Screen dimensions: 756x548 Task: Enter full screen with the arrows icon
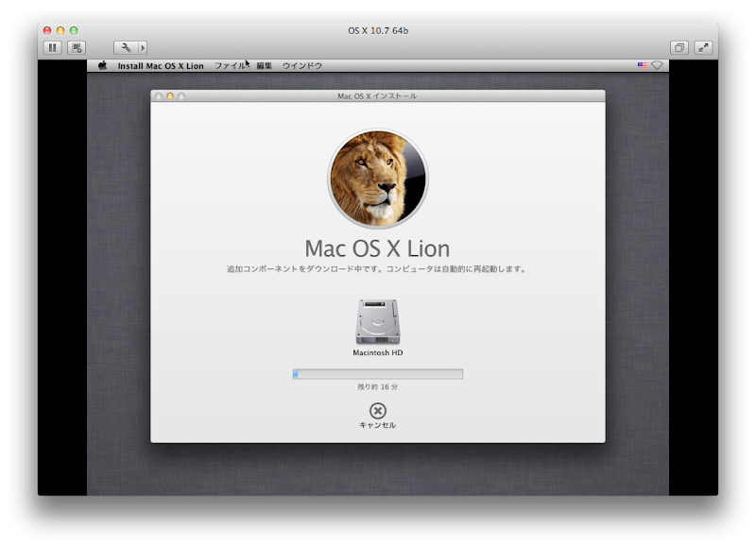coord(703,48)
